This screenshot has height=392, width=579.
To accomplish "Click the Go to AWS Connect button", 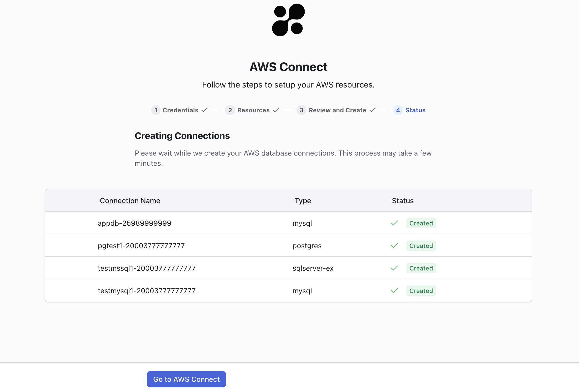I will coord(186,379).
